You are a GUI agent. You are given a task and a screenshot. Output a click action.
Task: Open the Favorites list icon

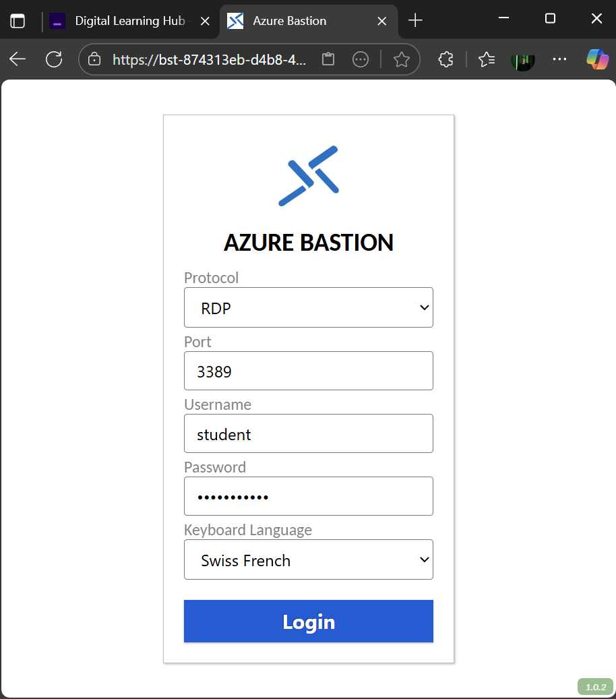tap(487, 59)
